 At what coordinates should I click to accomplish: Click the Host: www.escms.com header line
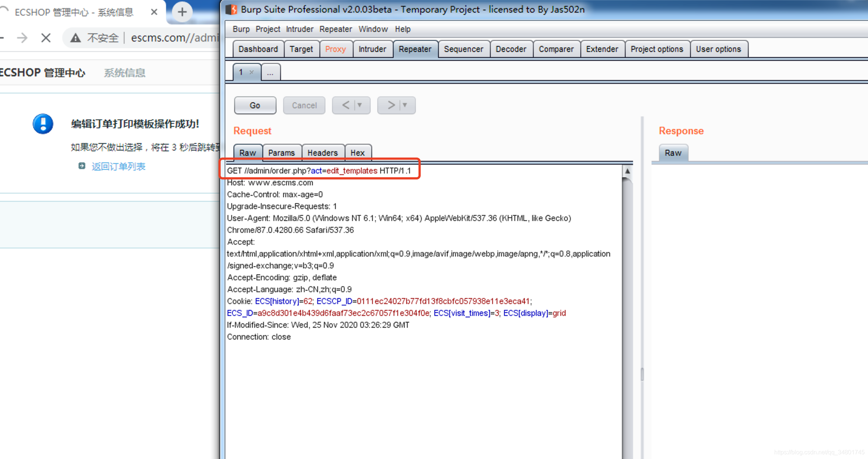(x=270, y=182)
